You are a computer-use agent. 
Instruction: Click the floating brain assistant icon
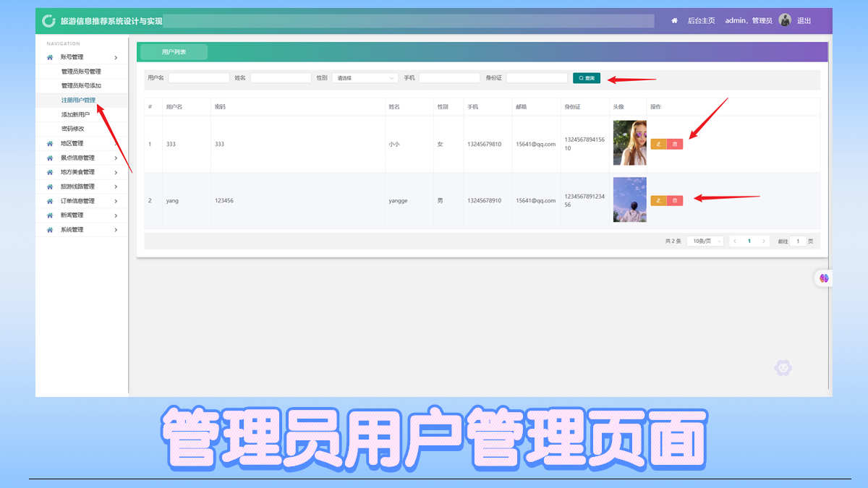824,278
